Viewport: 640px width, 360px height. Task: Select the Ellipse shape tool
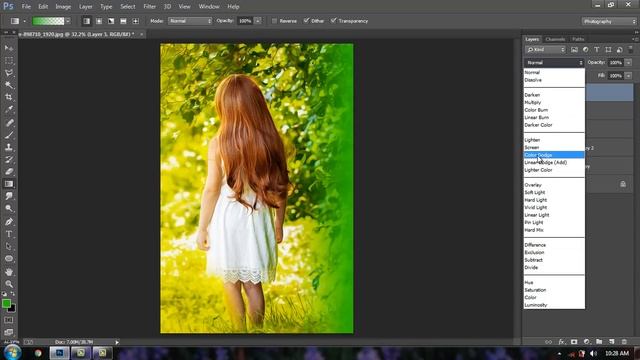click(x=9, y=259)
